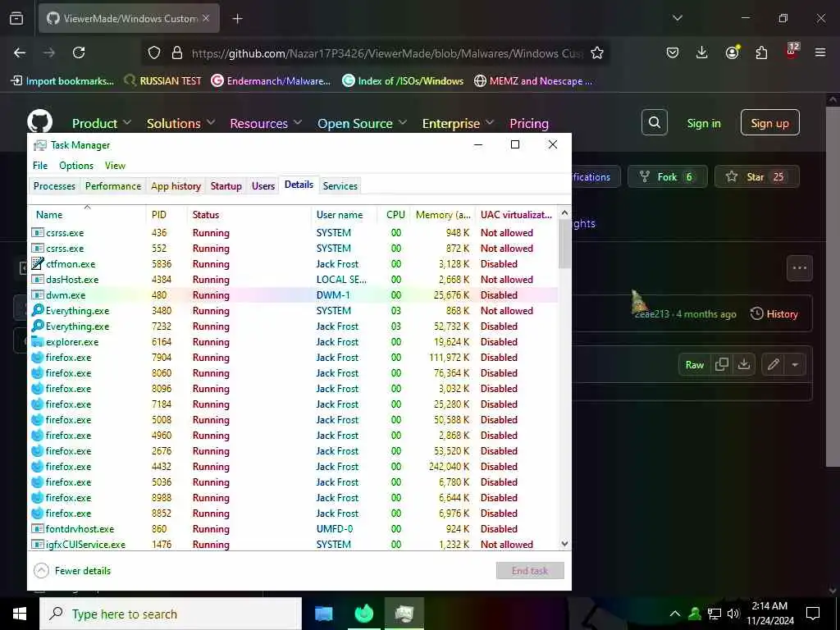Click the History clock link on GitHub
Viewport: 840px width, 630px height.
tap(774, 314)
